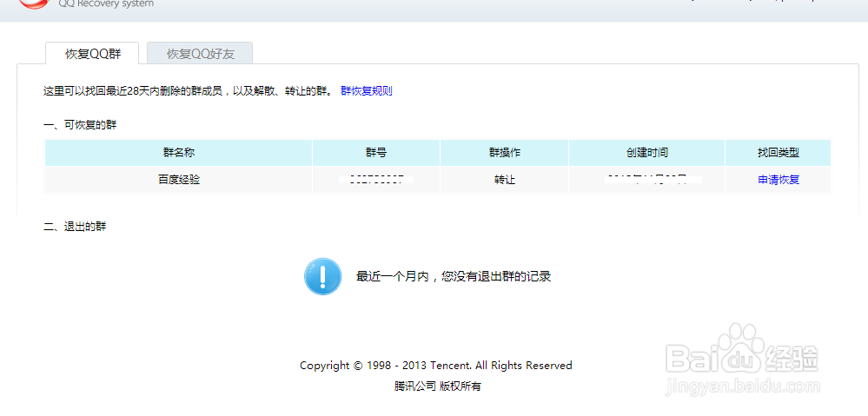Switch to the 恢复QQ群 tab
The height and width of the screenshot is (416, 868).
[x=93, y=54]
